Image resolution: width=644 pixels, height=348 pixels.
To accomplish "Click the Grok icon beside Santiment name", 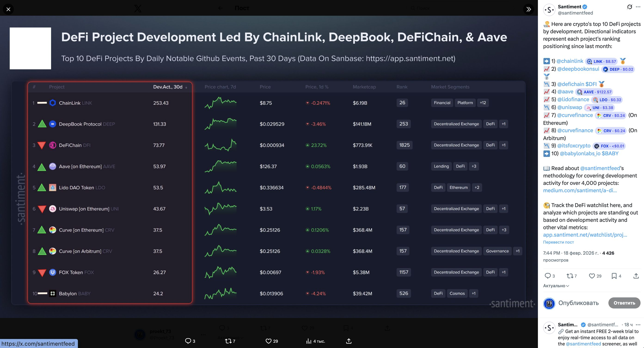I will point(629,7).
